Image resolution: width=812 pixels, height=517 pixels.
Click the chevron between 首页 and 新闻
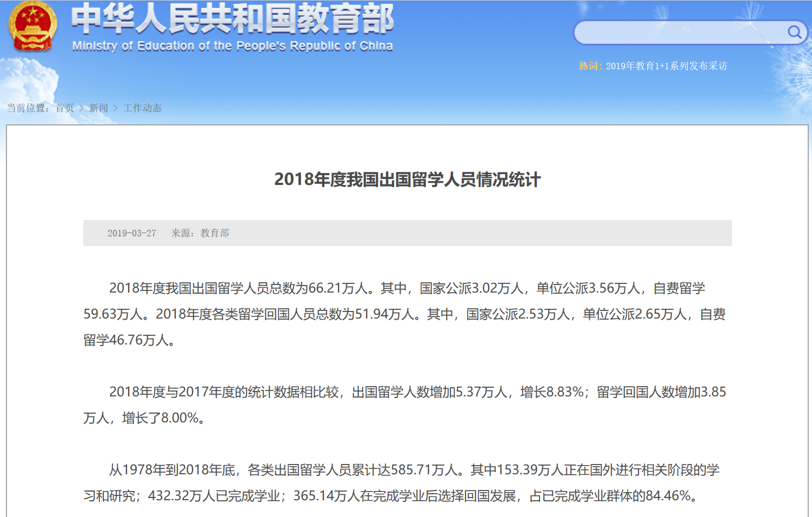tap(82, 108)
